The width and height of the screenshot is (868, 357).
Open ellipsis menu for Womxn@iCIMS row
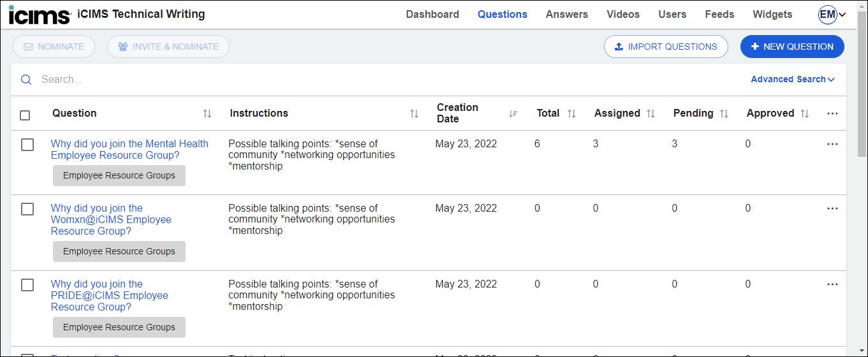click(x=832, y=208)
